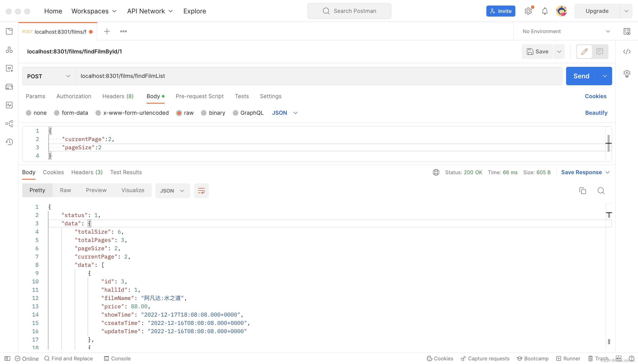
Task: Open the POST method dropdown
Action: click(49, 76)
